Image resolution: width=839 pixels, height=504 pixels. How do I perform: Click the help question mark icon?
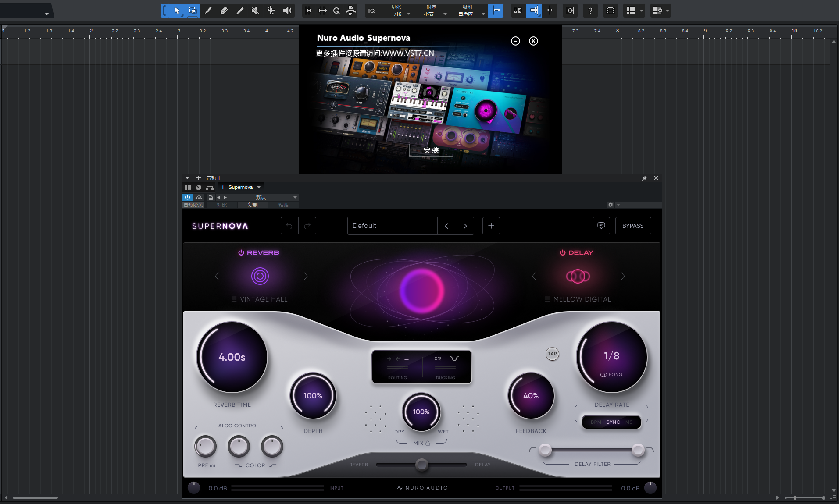[x=590, y=11]
